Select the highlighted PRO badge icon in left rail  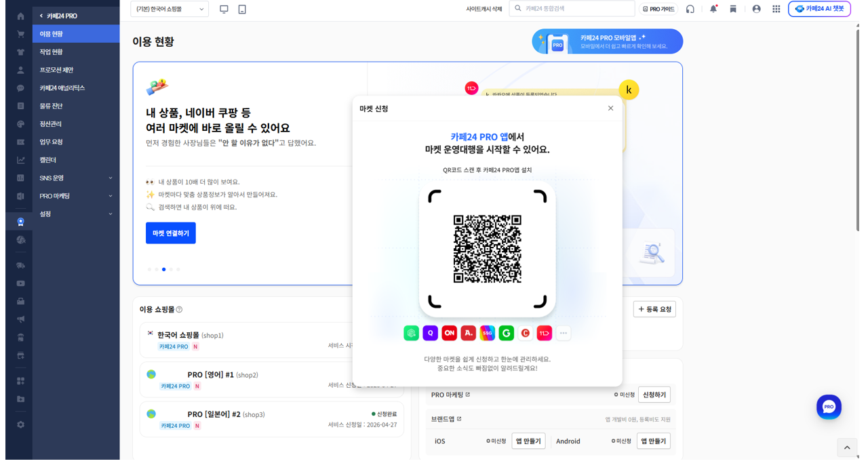[x=20, y=222]
